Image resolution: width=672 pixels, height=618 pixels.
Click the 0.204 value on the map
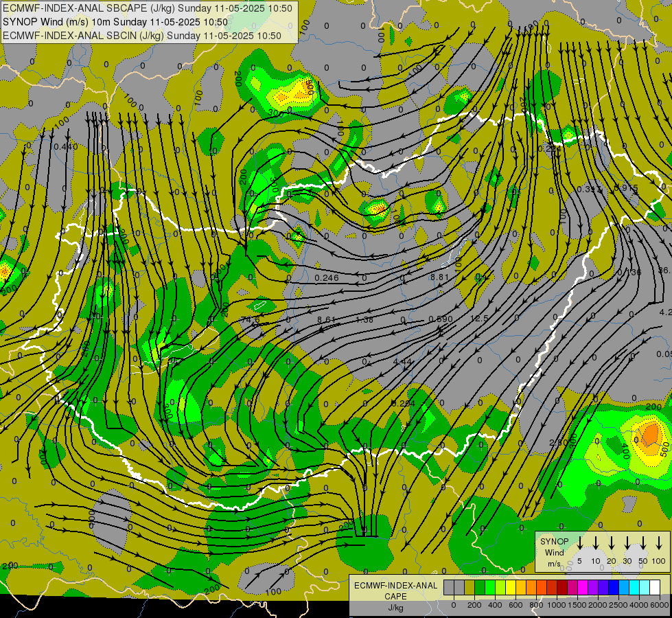pos(403,403)
